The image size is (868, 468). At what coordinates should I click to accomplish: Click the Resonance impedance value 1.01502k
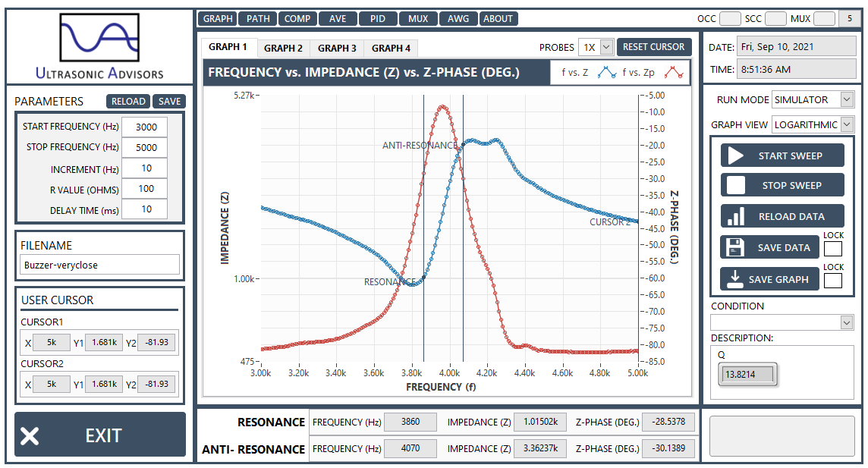pos(541,422)
